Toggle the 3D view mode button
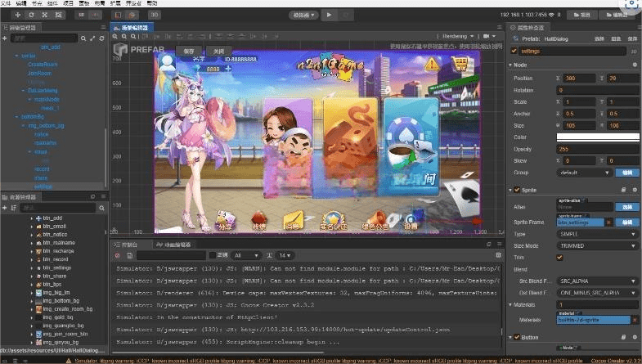Image resolution: width=642 pixels, height=364 pixels. tap(154, 15)
